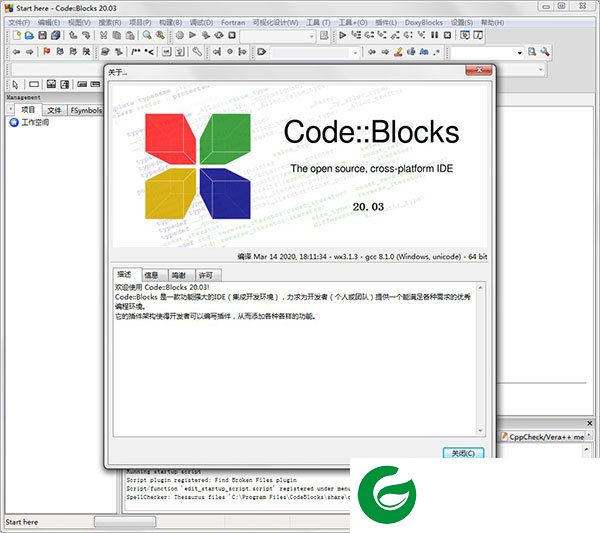Click the description scrollbar down arrow
This screenshot has width=600, height=533.
click(x=481, y=431)
